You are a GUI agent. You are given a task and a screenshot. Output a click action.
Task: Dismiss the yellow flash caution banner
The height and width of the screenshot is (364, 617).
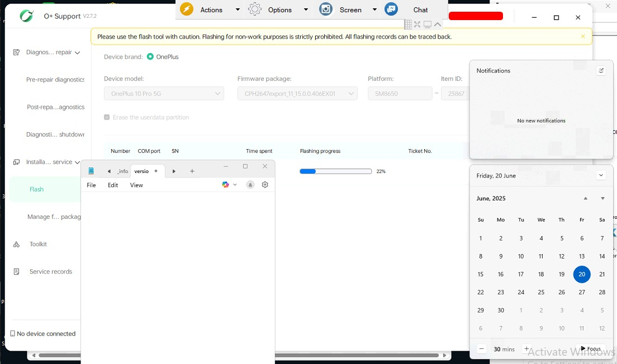point(583,37)
